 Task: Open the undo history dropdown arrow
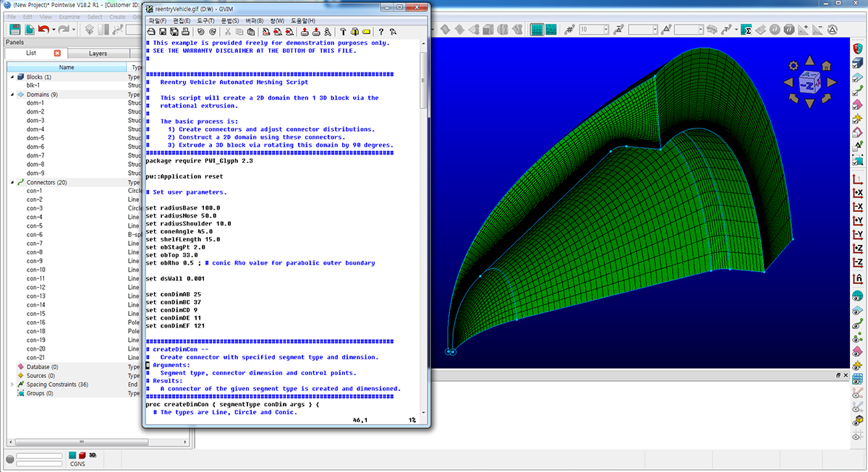54,30
